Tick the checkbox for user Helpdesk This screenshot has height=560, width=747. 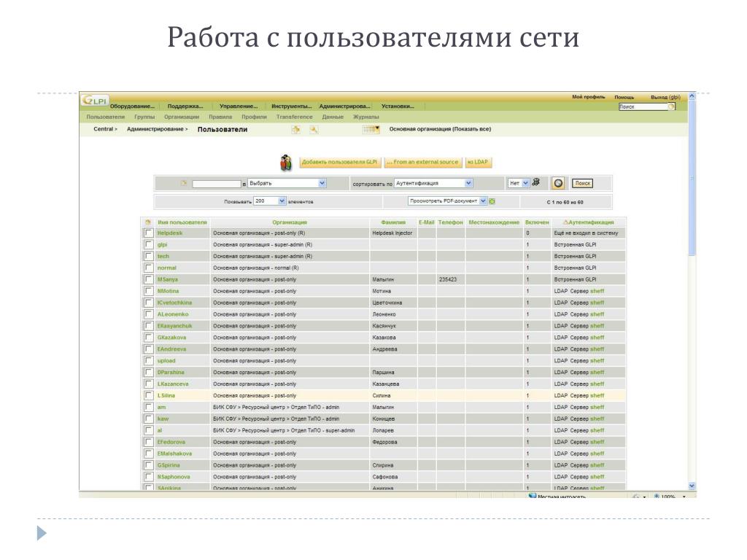[x=149, y=233]
